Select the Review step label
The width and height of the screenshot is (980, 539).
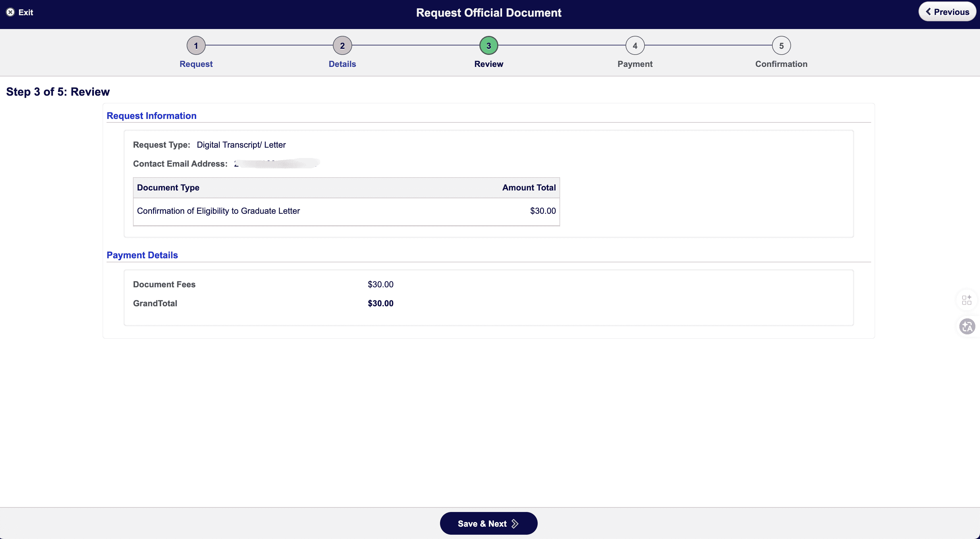pos(489,64)
